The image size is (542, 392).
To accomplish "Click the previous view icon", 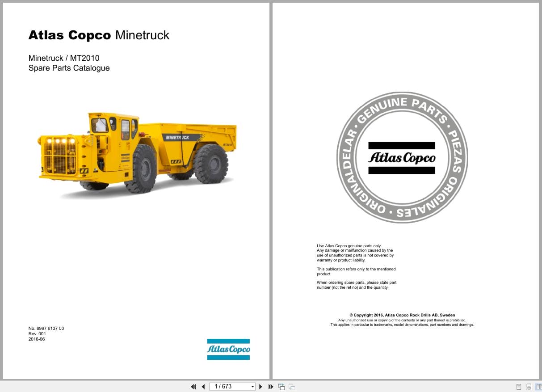I will 282,387.
